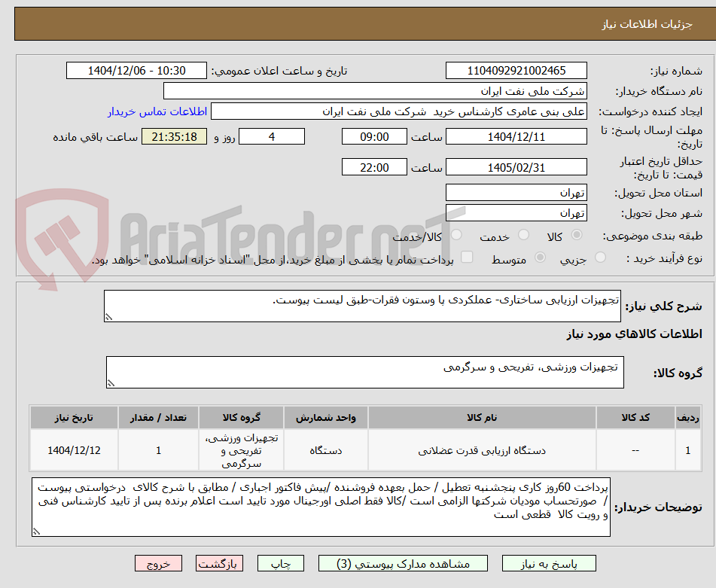The width and height of the screenshot is (716, 588).
Task: Click the 'چاپ' print button
Action: [280, 563]
